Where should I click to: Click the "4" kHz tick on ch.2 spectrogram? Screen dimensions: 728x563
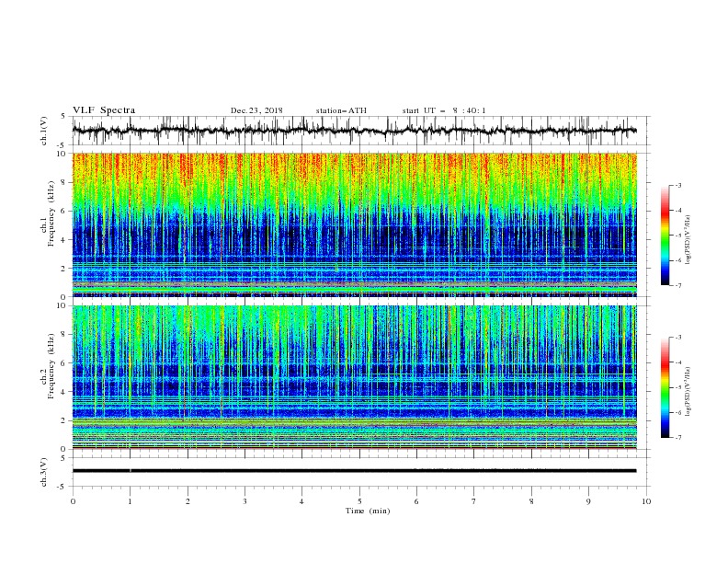(x=64, y=392)
